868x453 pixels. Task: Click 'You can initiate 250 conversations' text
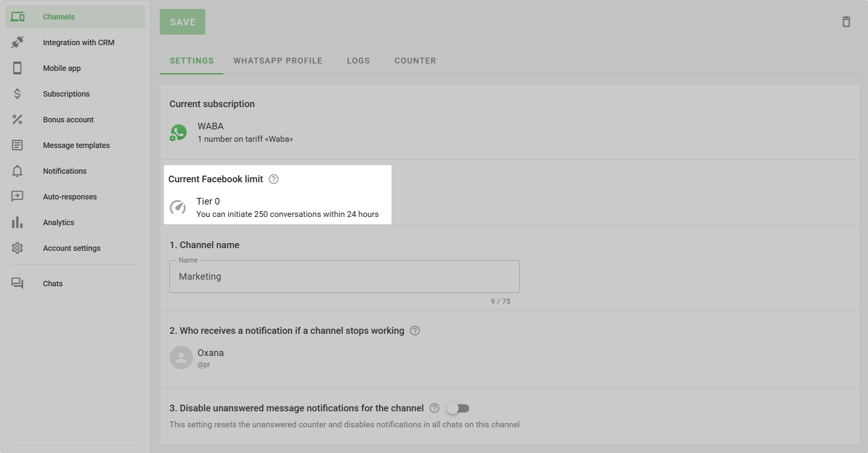287,214
